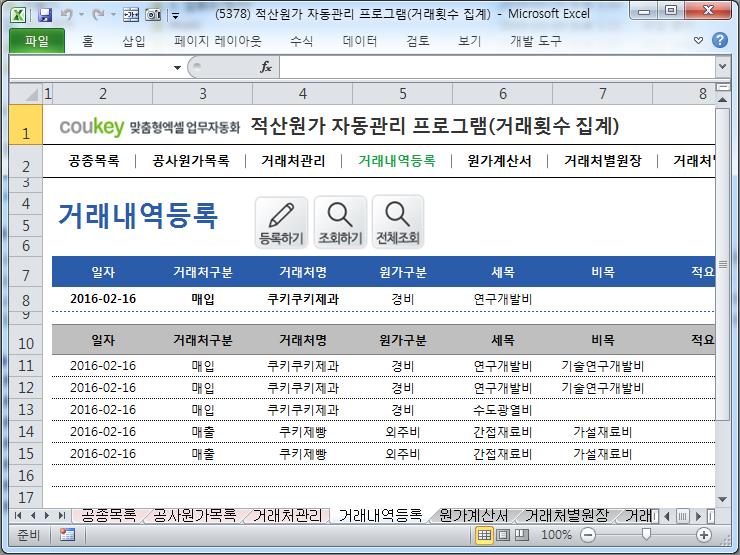Click the macro record icon in status bar

point(67,535)
